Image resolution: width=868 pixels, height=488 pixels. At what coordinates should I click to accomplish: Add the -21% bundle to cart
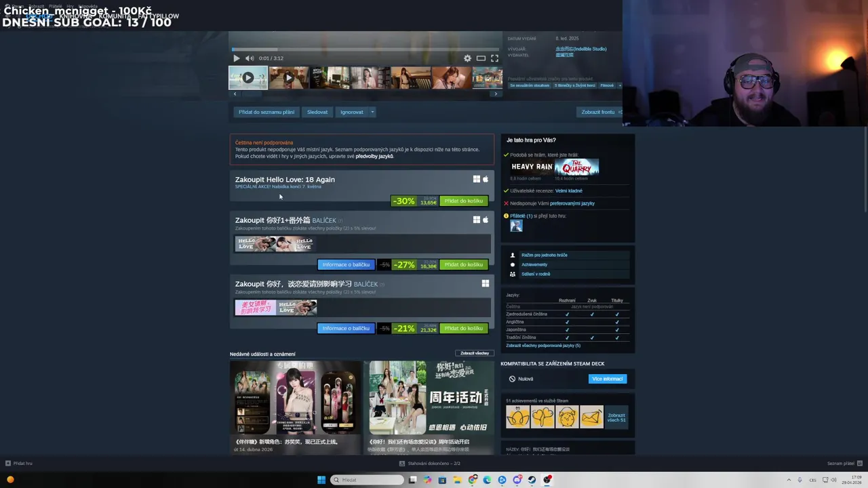coord(464,328)
